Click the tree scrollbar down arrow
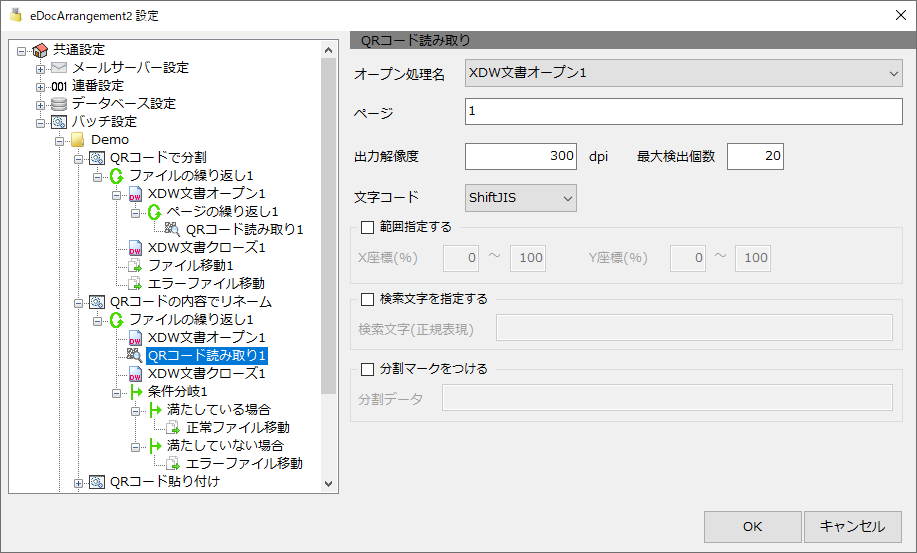Screen dimensions: 917x553 tap(328, 483)
